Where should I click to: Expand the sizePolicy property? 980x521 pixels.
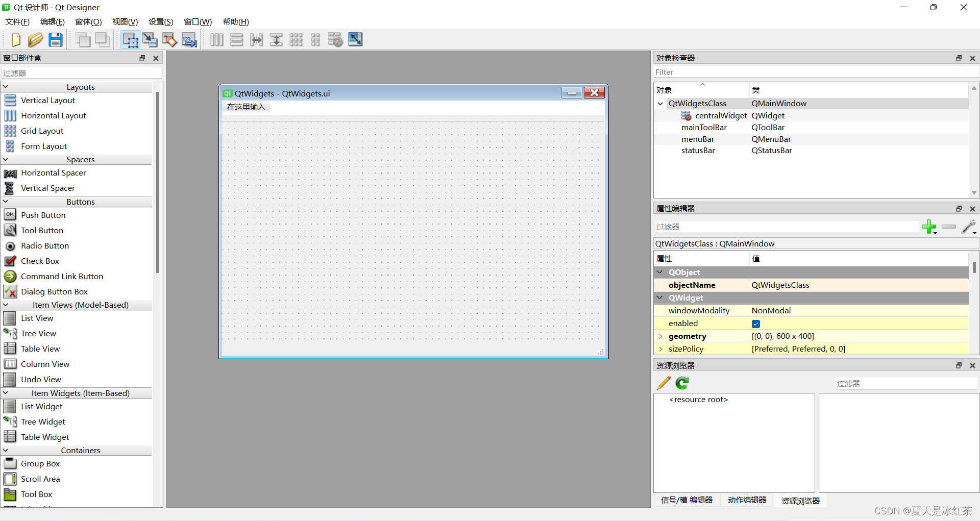pyautogui.click(x=660, y=349)
